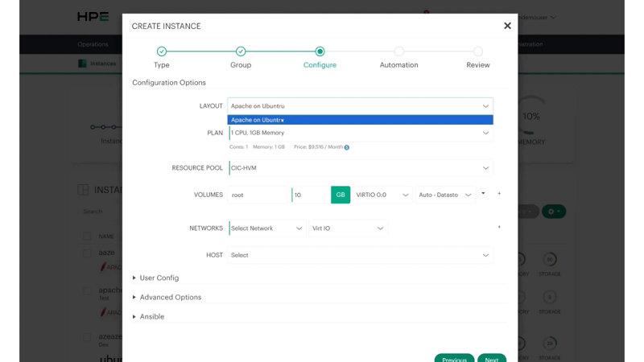Viewport: 644px width, 362px height.
Task: Open the Layout dropdown
Action: [360, 106]
